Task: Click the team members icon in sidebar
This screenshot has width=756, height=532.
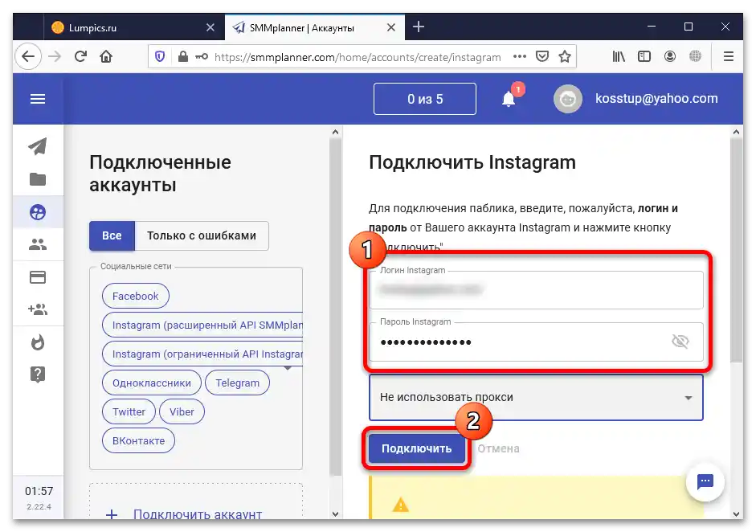Action: (x=38, y=244)
